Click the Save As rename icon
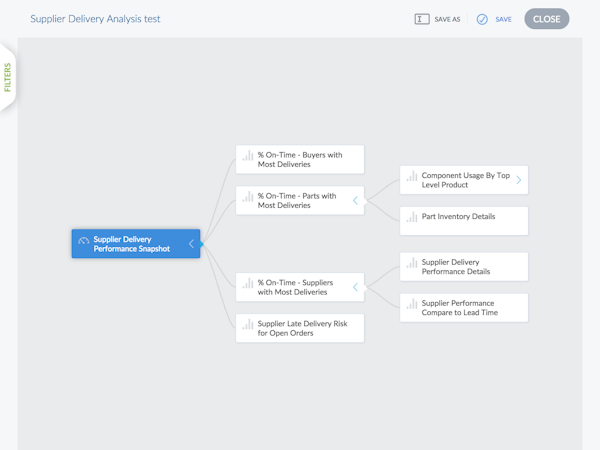This screenshot has width=600, height=450. pos(422,19)
